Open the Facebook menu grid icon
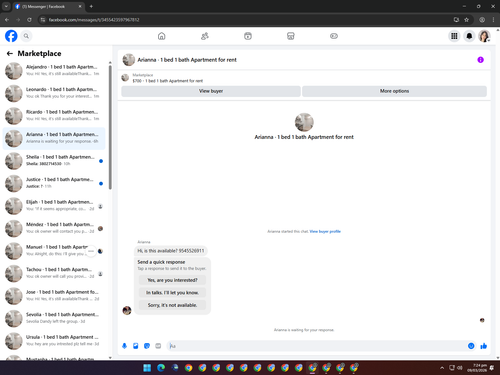Viewport: 500px width, 375px height. point(454,36)
